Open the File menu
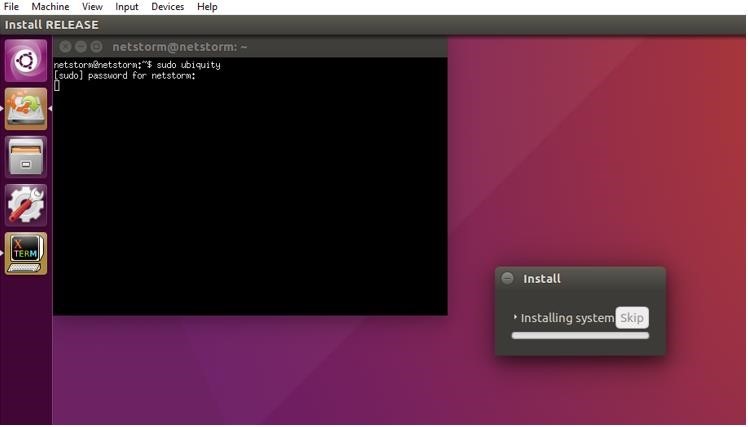 pyautogui.click(x=11, y=7)
